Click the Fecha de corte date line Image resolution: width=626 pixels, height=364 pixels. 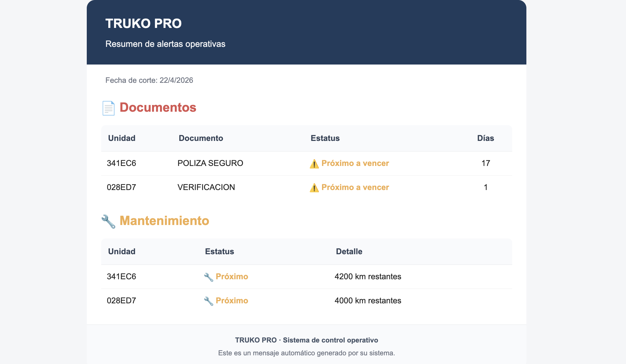coord(149,80)
